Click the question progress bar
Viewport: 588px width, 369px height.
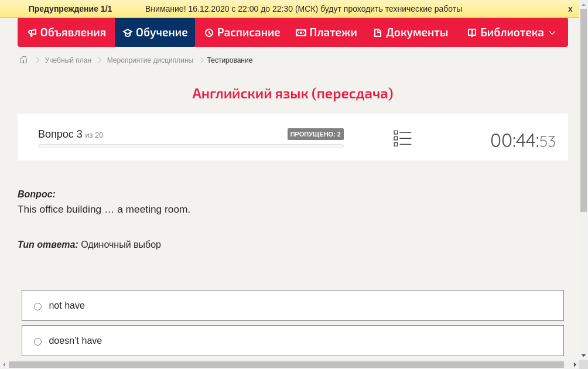click(x=190, y=146)
